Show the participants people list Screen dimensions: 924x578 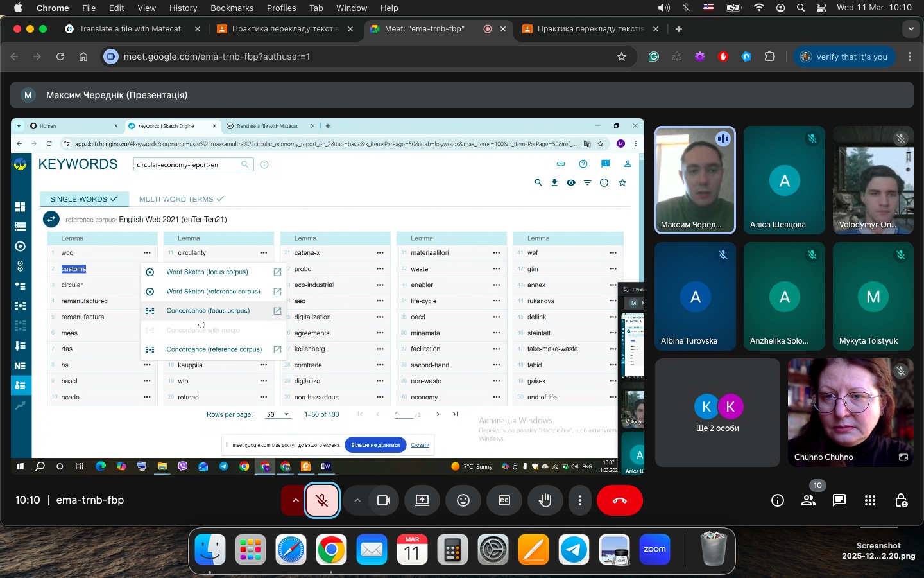point(808,500)
